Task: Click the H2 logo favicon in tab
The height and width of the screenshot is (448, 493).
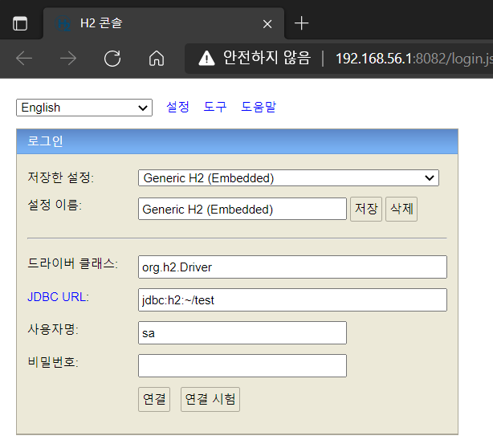Action: pyautogui.click(x=63, y=23)
